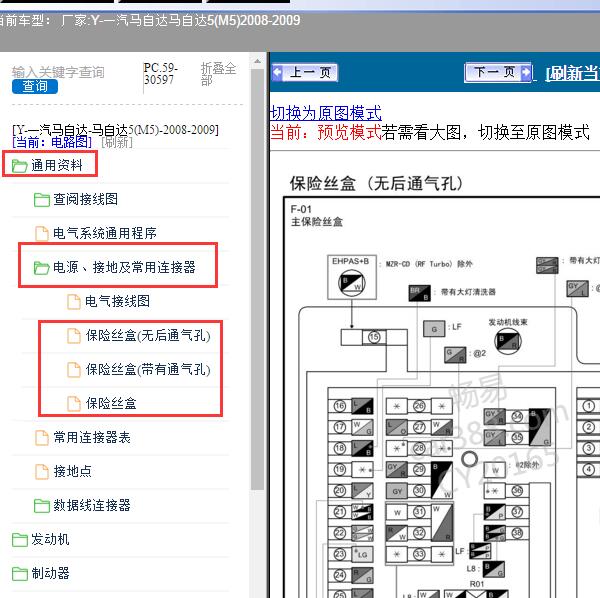Select 通用资料 tree label
This screenshot has height=598, width=600.
tap(57, 166)
